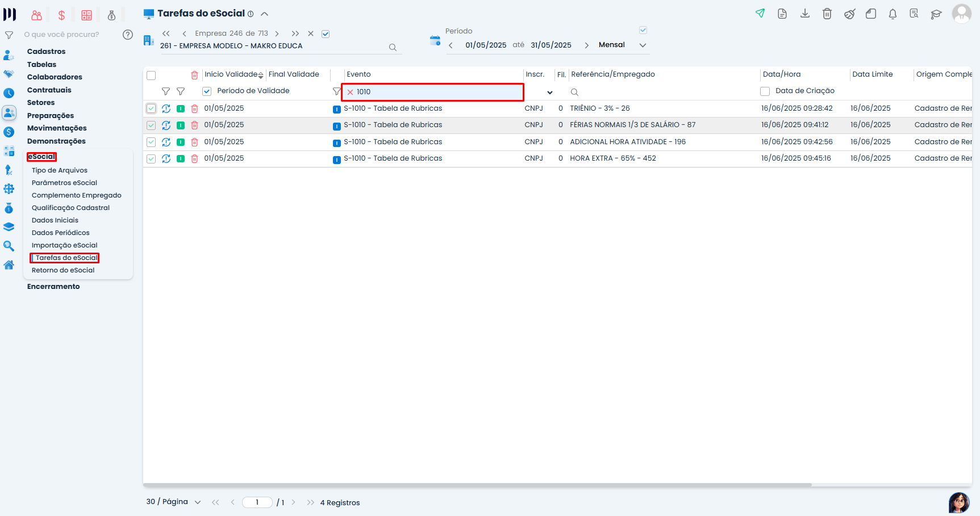Open the 30 / Página size dropdown
This screenshot has width=980, height=516.
(198, 502)
